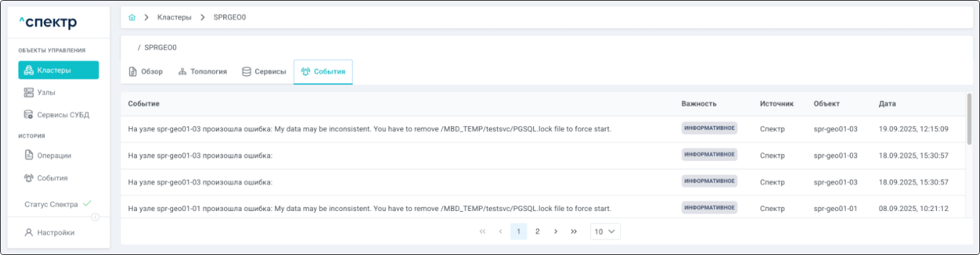Open the page size dropdown showing 10
Screen dimensions: 980x255
(605, 231)
